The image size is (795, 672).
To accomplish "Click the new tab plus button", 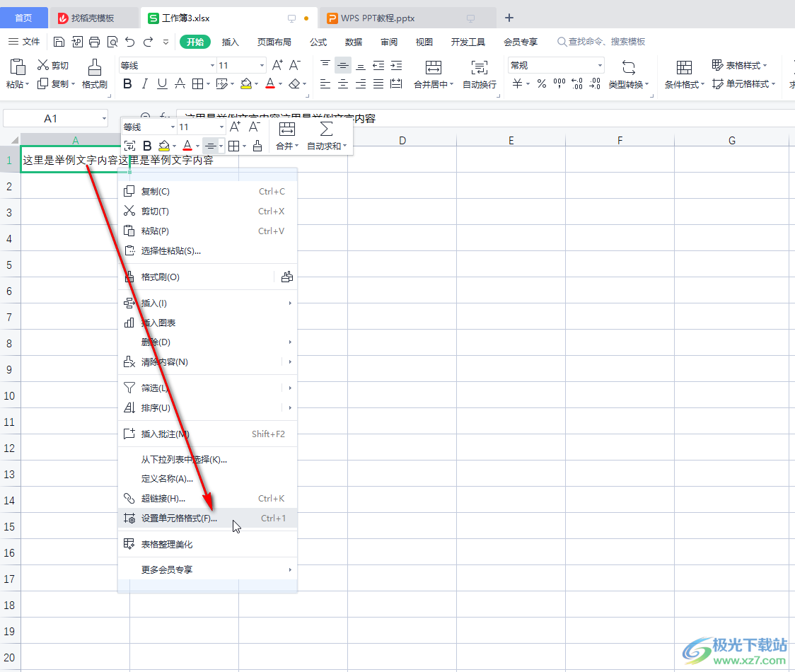I will 509,18.
